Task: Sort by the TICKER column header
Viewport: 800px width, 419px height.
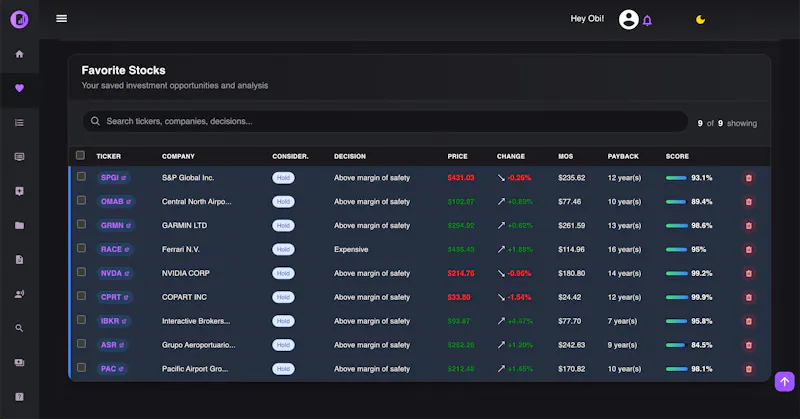Action: pyautogui.click(x=109, y=156)
